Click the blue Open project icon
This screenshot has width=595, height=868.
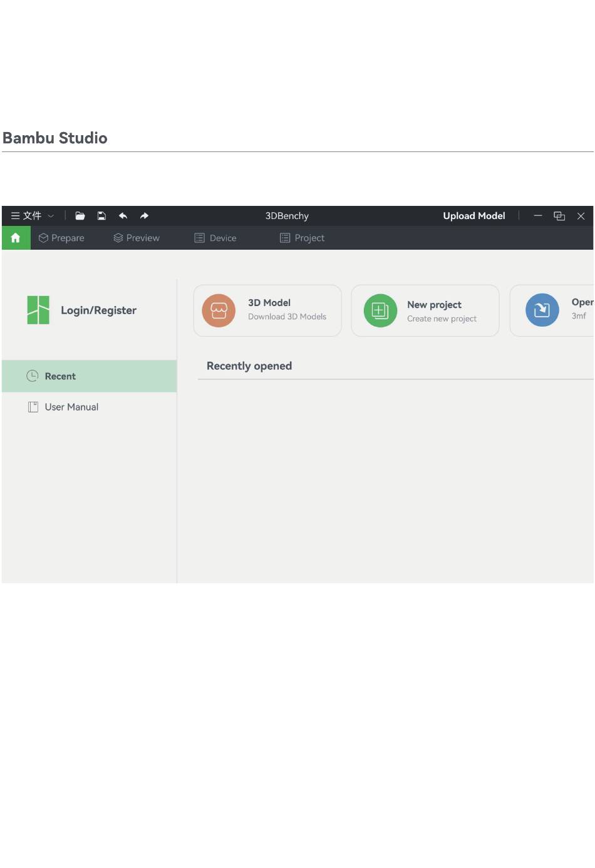coord(542,310)
